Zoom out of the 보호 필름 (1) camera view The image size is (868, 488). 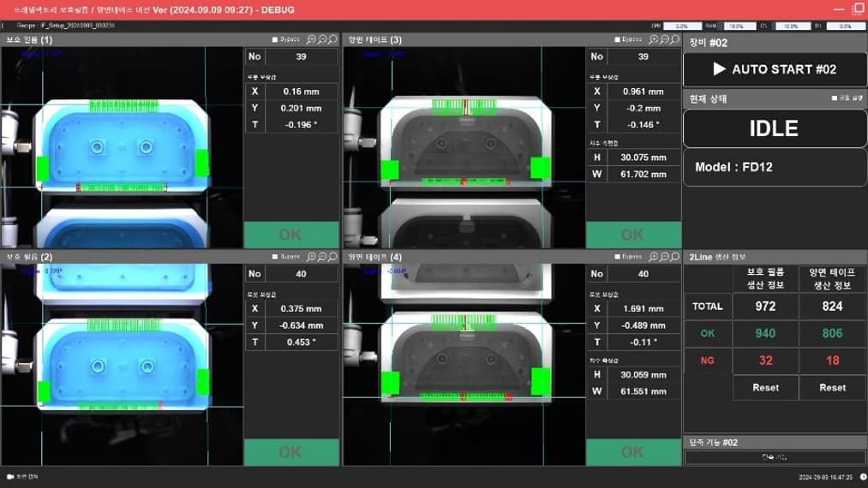pos(322,39)
